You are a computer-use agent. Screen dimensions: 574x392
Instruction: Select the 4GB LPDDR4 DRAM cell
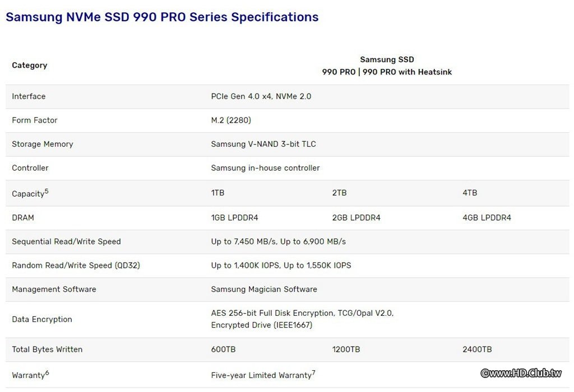coord(487,217)
